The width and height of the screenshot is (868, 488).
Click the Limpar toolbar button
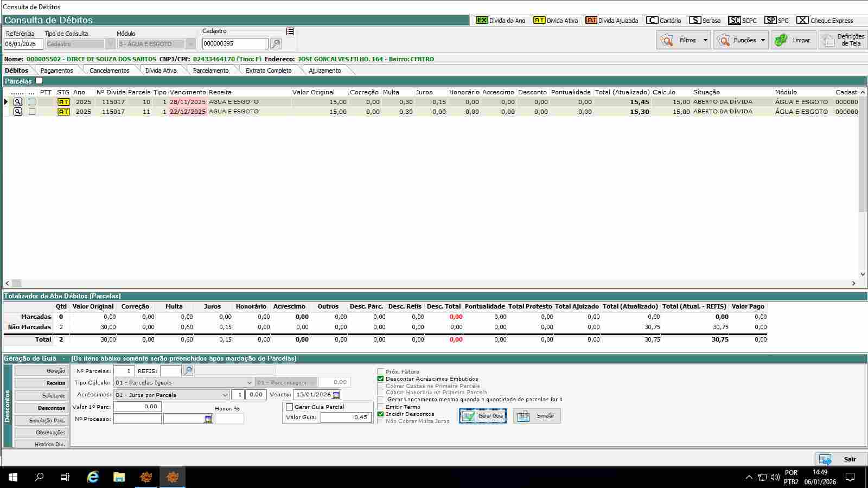(793, 40)
